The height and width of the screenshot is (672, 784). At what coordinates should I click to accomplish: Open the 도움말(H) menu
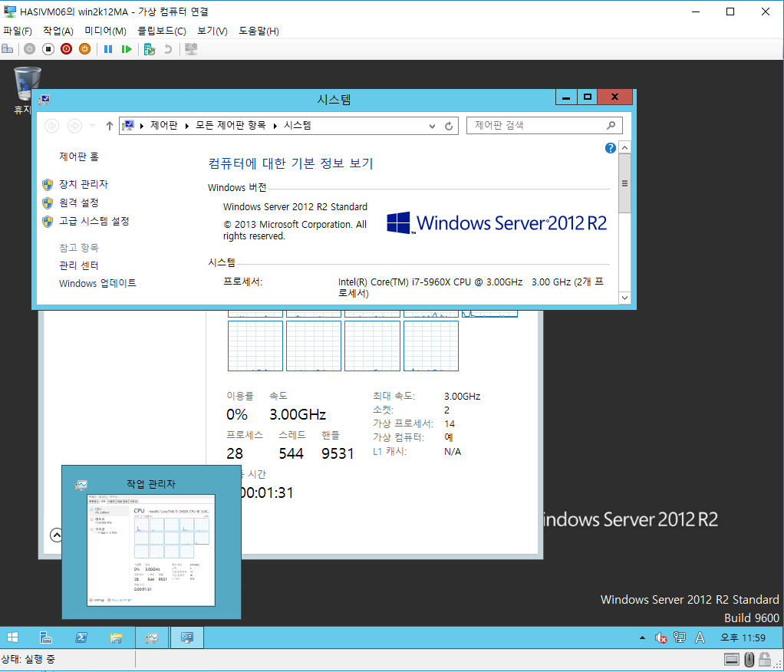tap(259, 31)
